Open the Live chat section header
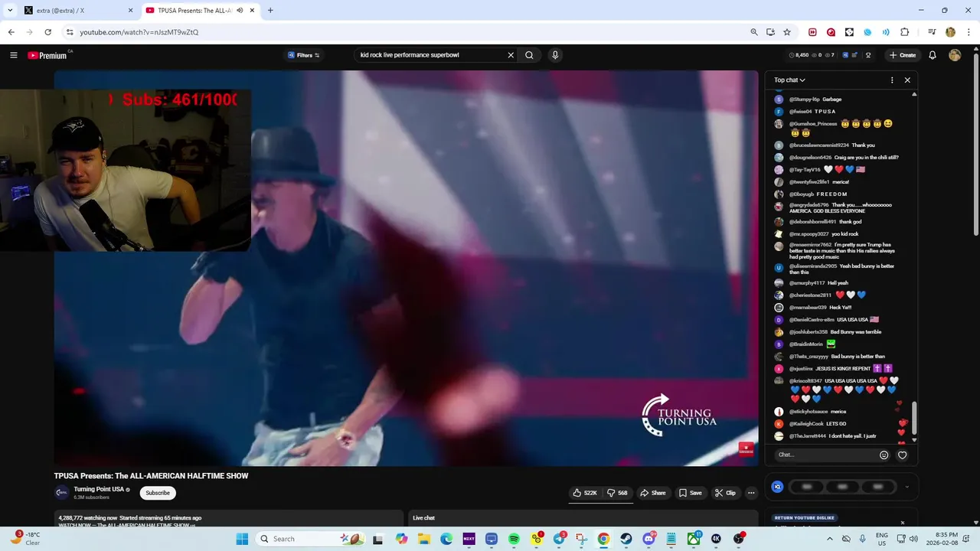 pos(423,518)
